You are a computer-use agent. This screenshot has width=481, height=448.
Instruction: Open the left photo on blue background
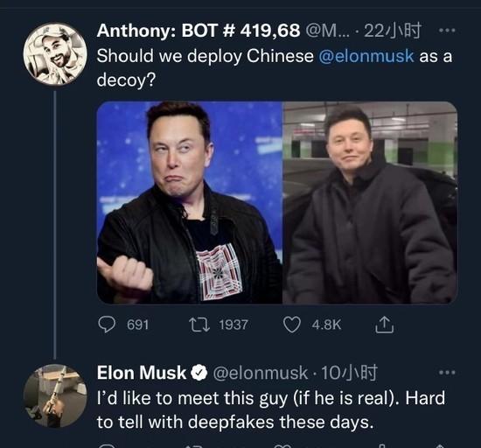tap(190, 202)
